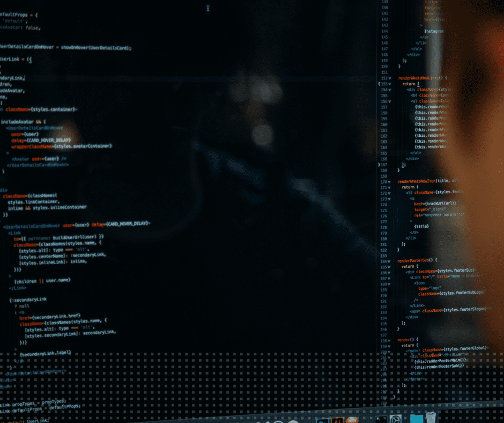Click the 'render() {' line at 198
Screen dimensions: 504x423
click(x=408, y=340)
